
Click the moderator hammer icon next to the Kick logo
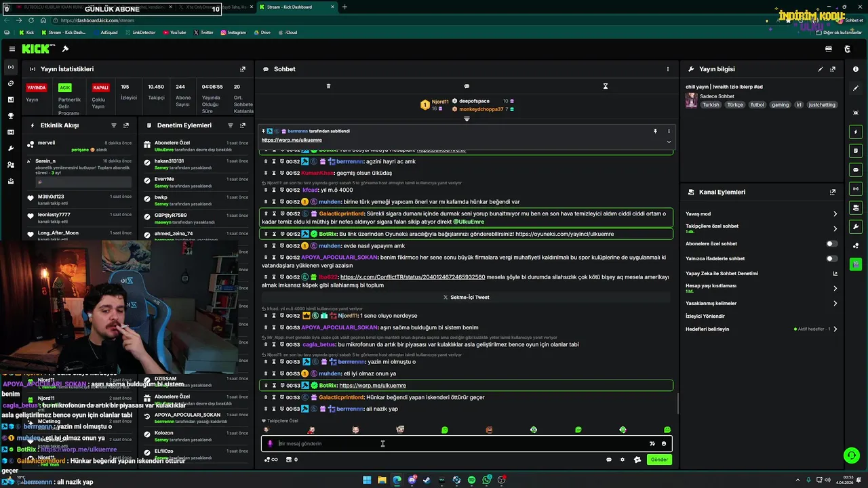point(65,49)
